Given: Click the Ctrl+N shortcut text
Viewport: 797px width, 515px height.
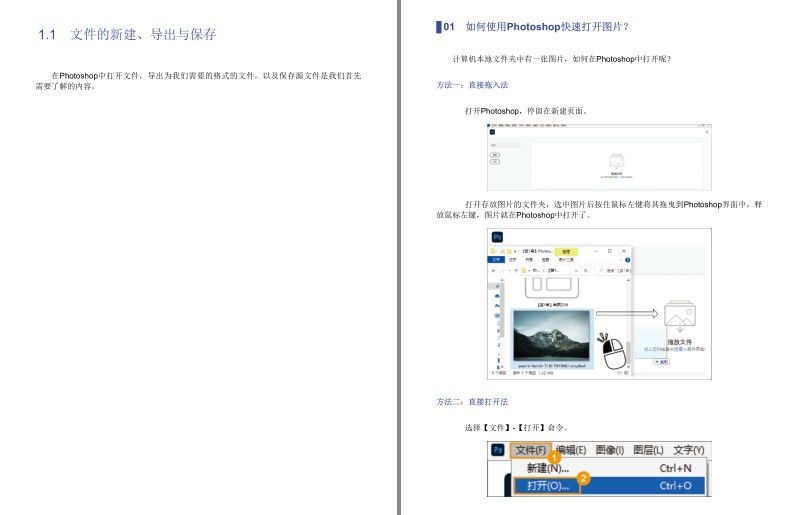Looking at the screenshot, I should pos(675,468).
